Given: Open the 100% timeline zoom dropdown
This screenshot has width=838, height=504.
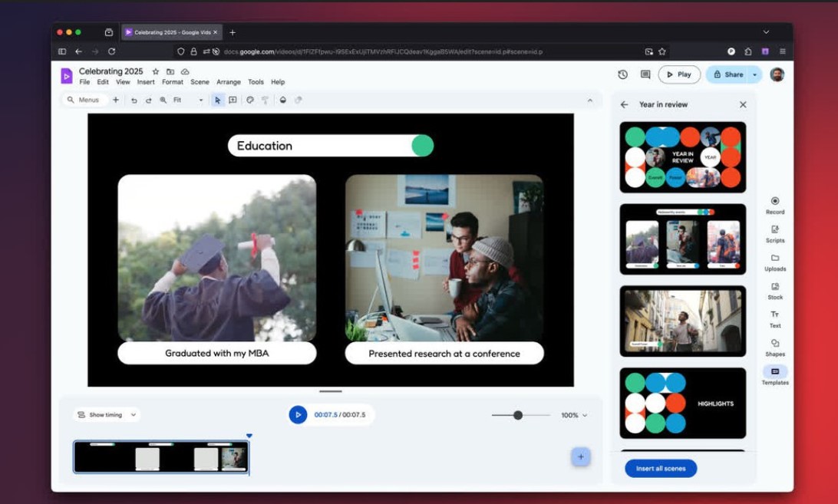Looking at the screenshot, I should [574, 415].
